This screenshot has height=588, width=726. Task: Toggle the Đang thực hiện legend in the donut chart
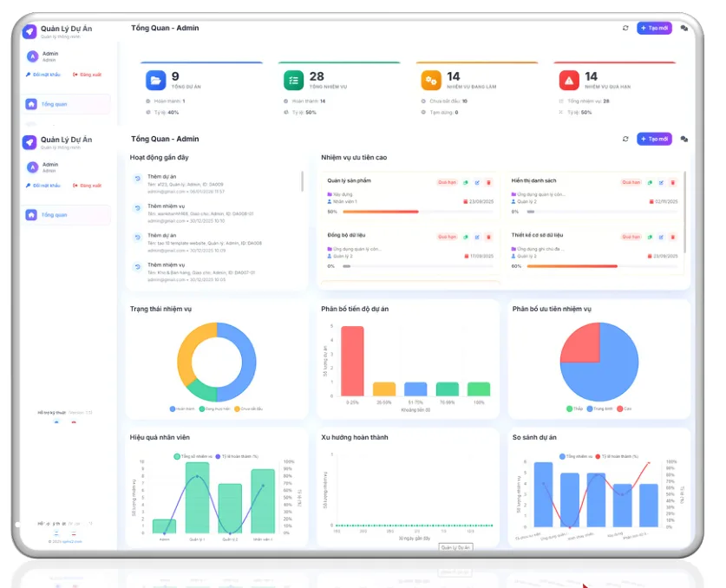[x=214, y=408]
